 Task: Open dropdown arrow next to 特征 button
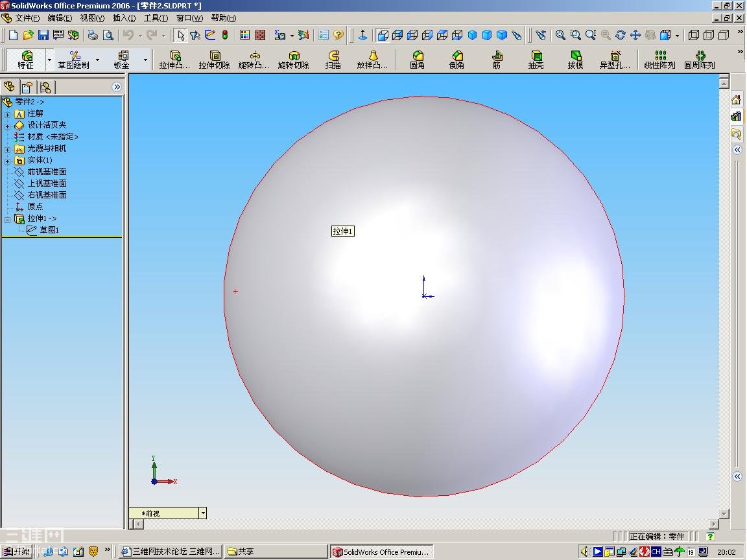click(49, 60)
